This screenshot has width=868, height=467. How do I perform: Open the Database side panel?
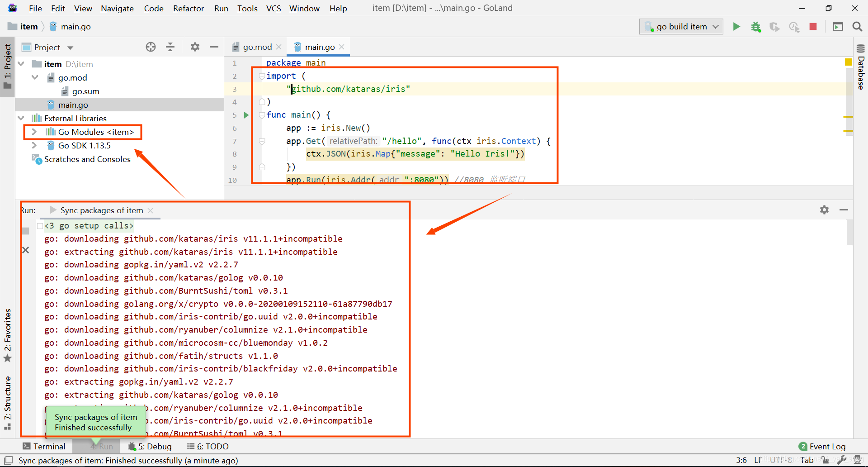click(861, 67)
